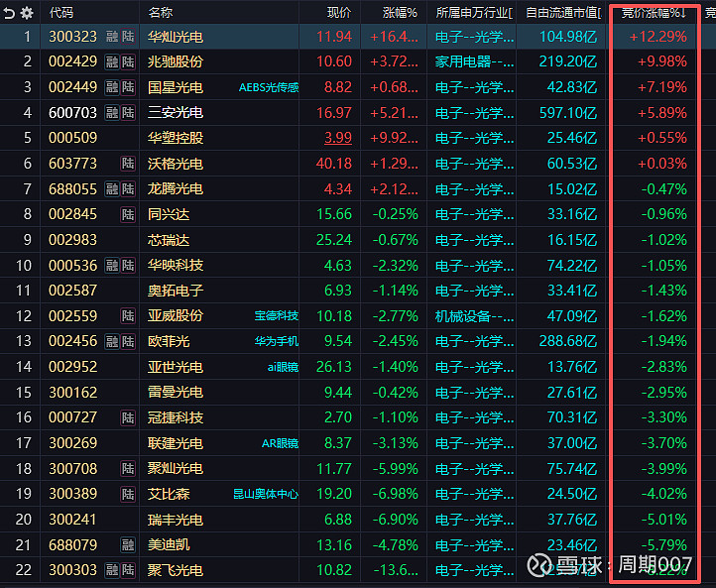The width and height of the screenshot is (716, 588).
Task: Click the 陆 badge for 三安光电
Action: (x=128, y=112)
